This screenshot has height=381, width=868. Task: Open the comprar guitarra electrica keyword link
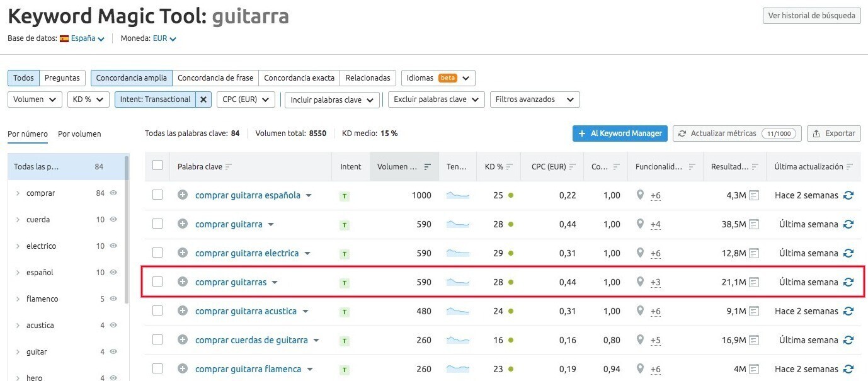[246, 253]
